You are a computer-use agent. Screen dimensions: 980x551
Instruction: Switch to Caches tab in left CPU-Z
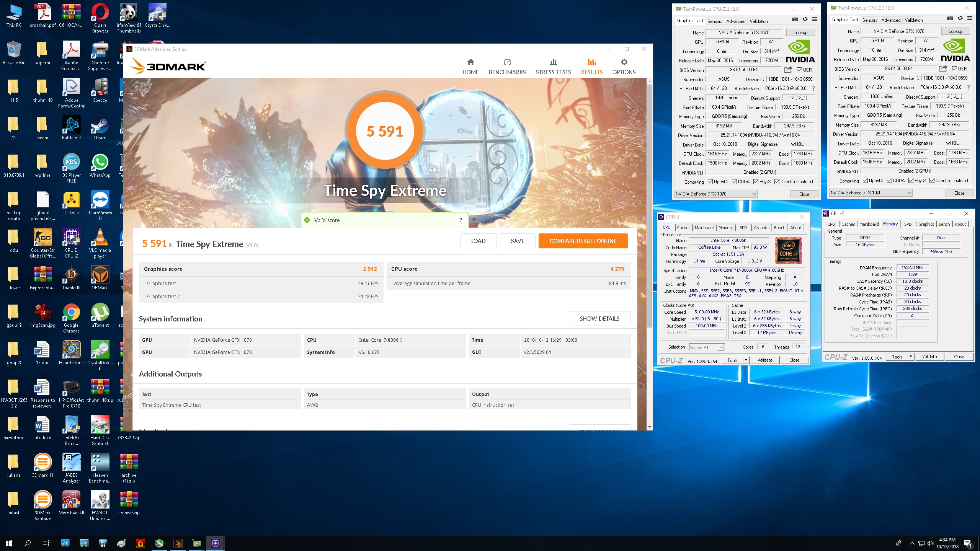683,228
